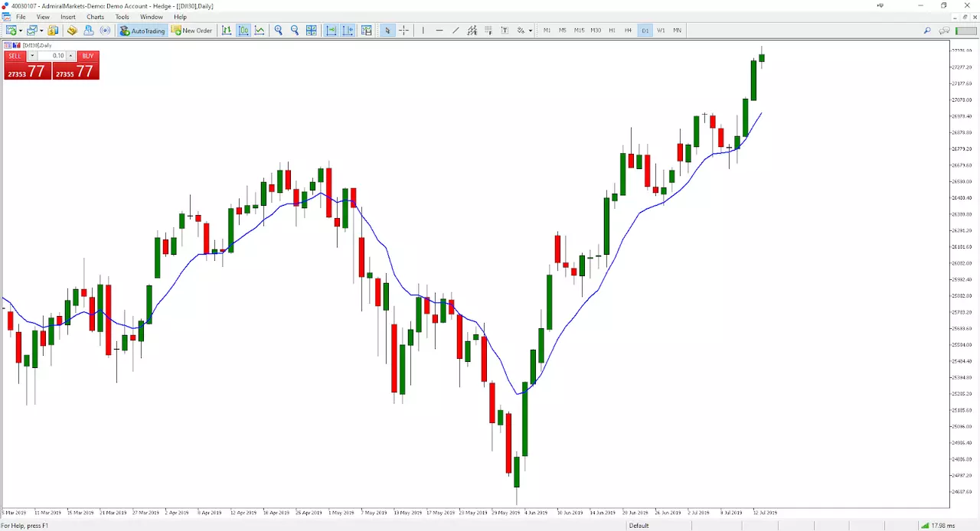Open the Navigator panel icon
The height and width of the screenshot is (531, 980).
pos(89,31)
